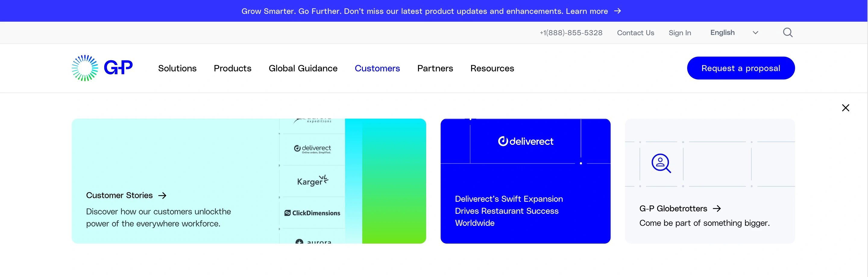The image size is (868, 277).
Task: Select ClickDimensions logo in customer list
Action: click(x=312, y=213)
